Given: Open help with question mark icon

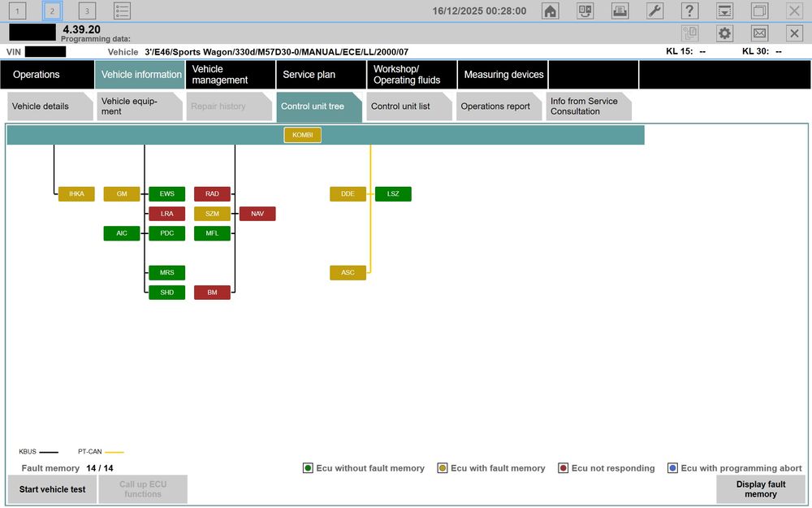Looking at the screenshot, I should pyautogui.click(x=689, y=11).
